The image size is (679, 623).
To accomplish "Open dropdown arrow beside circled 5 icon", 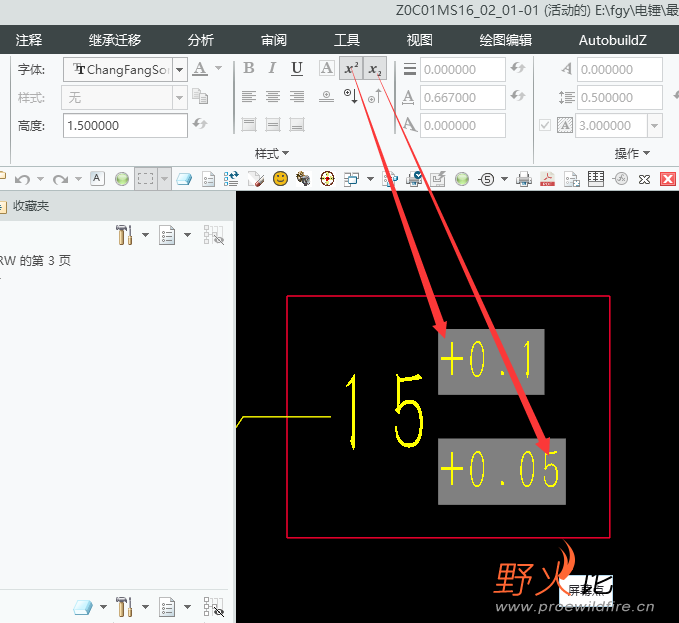I will pyautogui.click(x=504, y=179).
